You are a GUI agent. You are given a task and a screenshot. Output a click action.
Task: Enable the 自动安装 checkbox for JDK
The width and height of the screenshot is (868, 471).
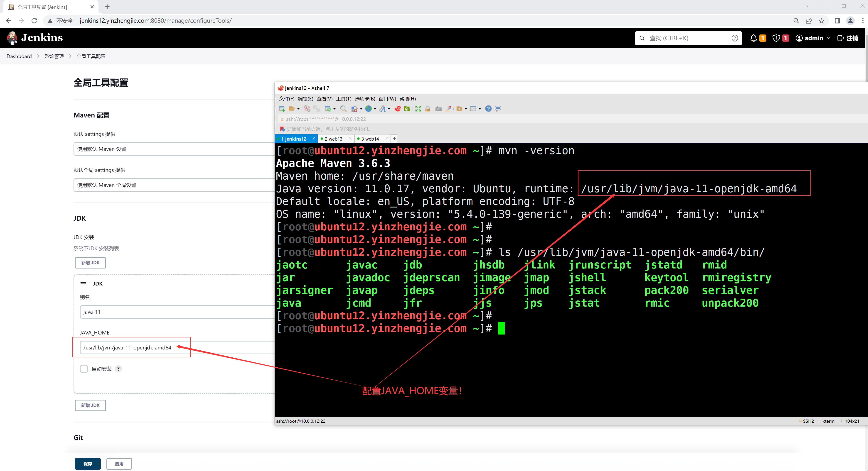84,369
